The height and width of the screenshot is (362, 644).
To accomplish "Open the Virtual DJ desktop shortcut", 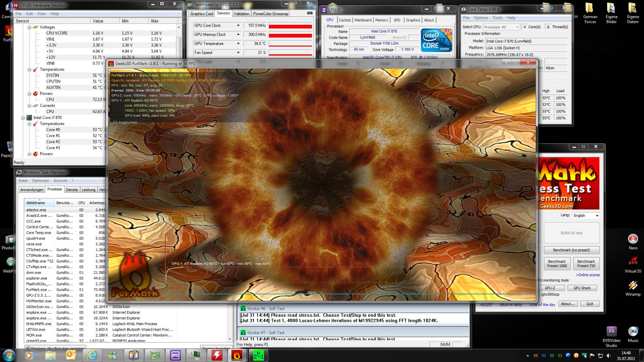I will point(633,265).
